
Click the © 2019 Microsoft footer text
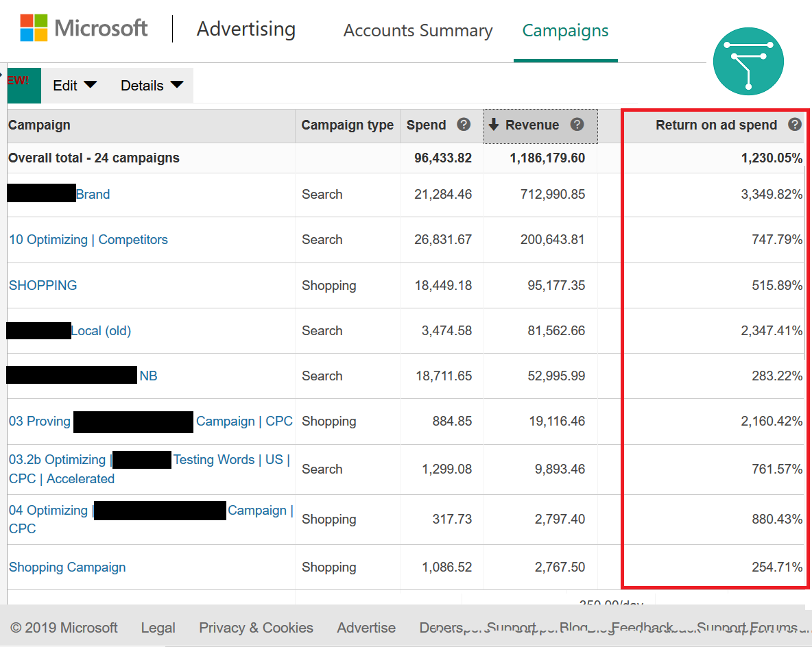[x=64, y=628]
